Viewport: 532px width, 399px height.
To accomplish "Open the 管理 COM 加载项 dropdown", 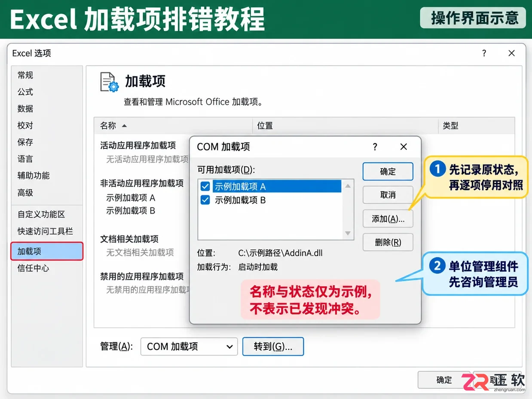I will [189, 347].
